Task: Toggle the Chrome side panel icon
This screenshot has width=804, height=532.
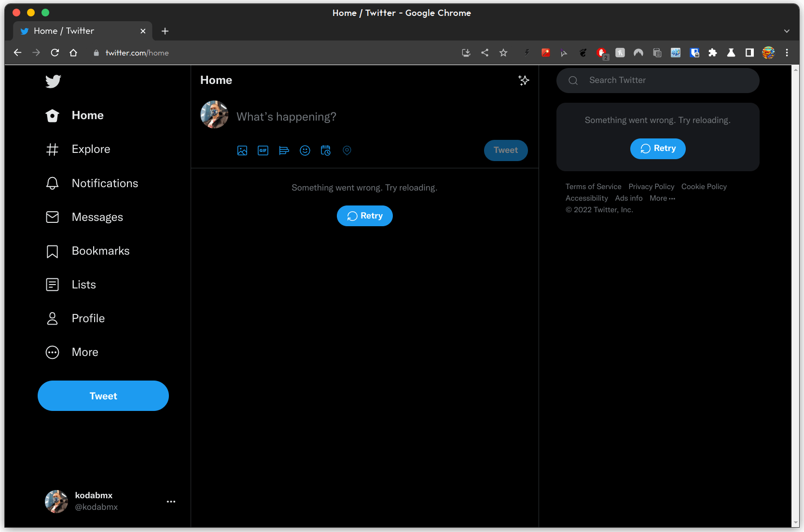Action: pos(749,53)
